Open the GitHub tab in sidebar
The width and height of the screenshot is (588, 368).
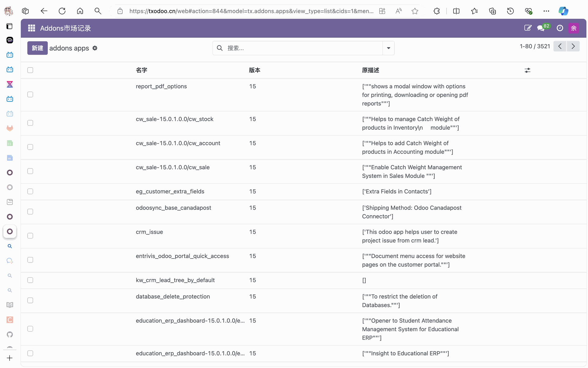click(10, 334)
